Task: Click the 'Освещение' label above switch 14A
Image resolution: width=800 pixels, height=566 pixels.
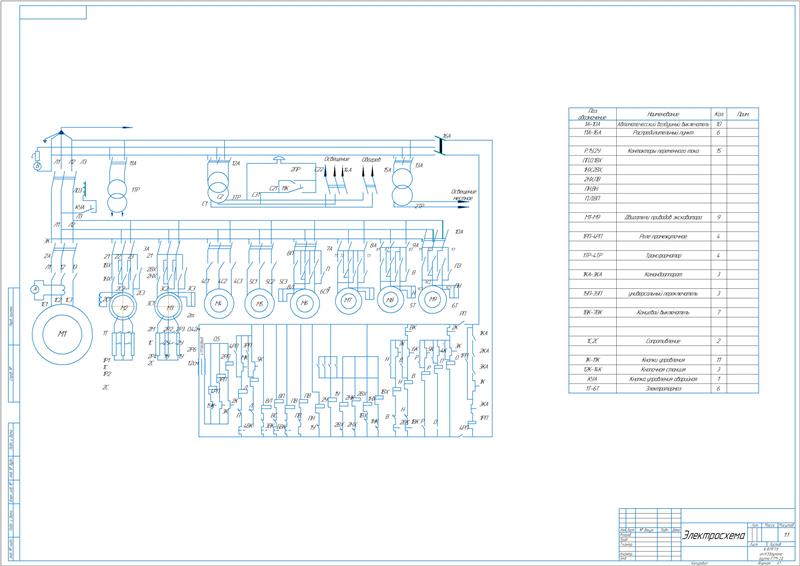Action: pos(337,159)
